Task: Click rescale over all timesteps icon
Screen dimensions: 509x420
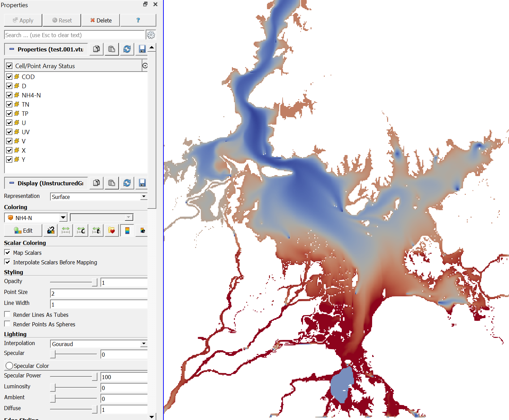Action: pos(96,231)
